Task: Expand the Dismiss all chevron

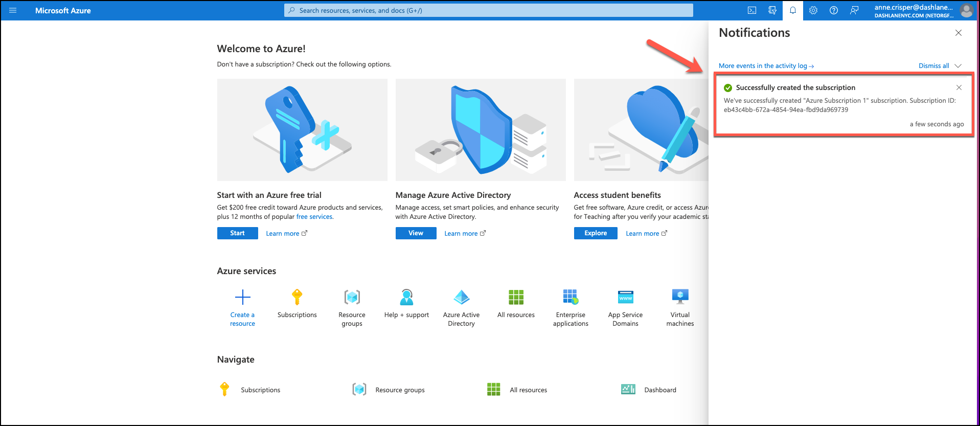Action: pyautogui.click(x=958, y=65)
